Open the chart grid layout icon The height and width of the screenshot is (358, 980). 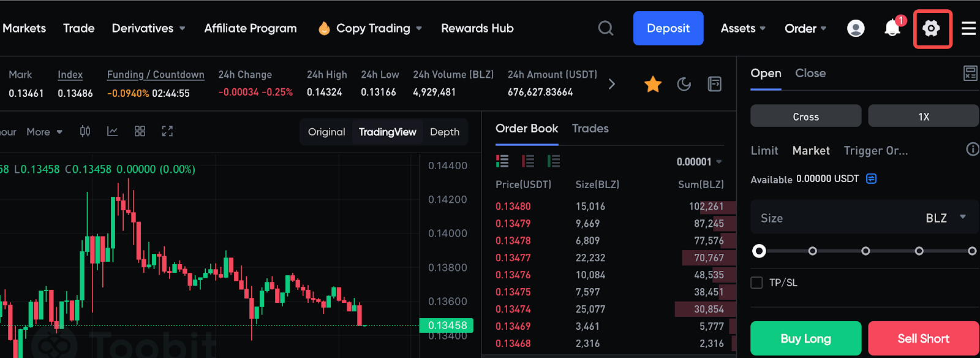140,131
